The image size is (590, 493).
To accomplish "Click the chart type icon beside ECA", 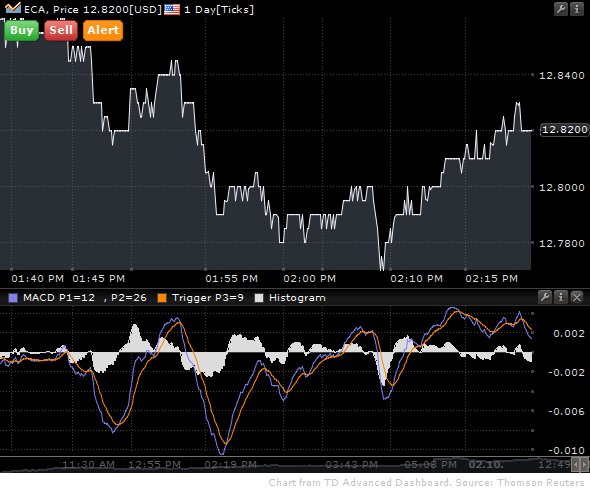I will click(13, 8).
